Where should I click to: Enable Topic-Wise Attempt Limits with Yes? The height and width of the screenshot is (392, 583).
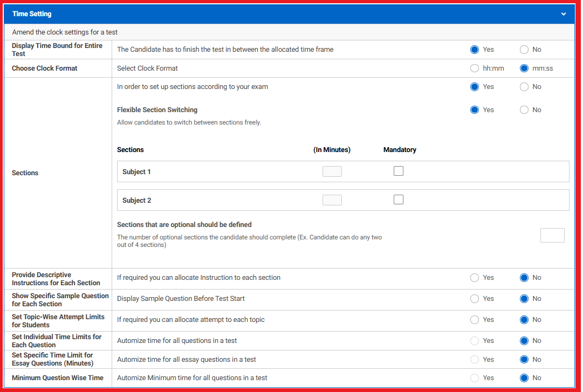[x=475, y=320]
